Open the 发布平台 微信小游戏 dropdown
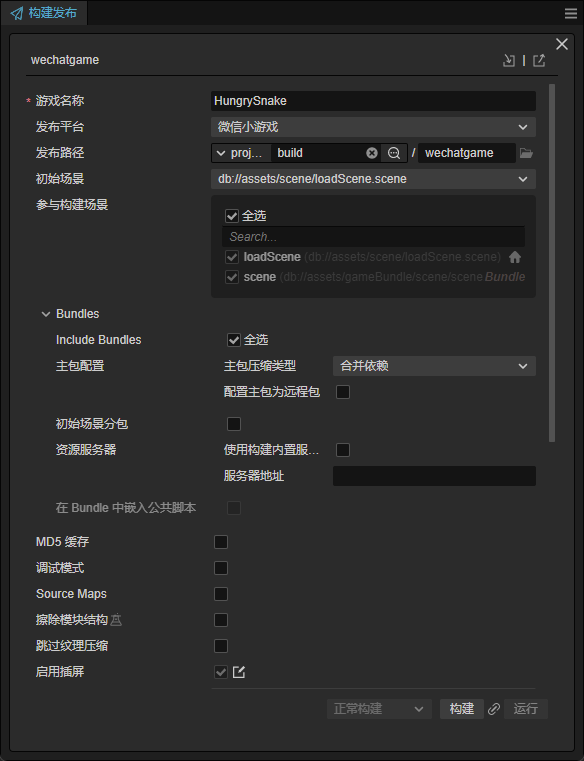584x761 pixels. (x=373, y=127)
